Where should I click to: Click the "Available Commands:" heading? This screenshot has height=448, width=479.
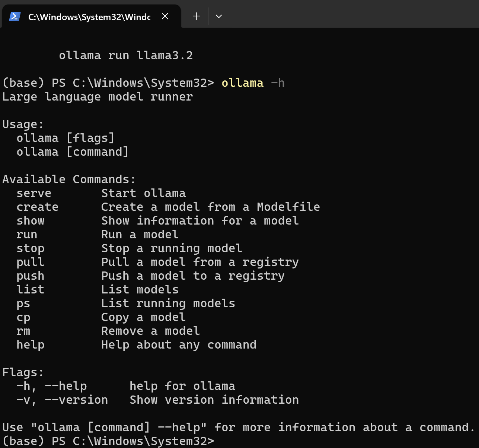click(x=69, y=179)
